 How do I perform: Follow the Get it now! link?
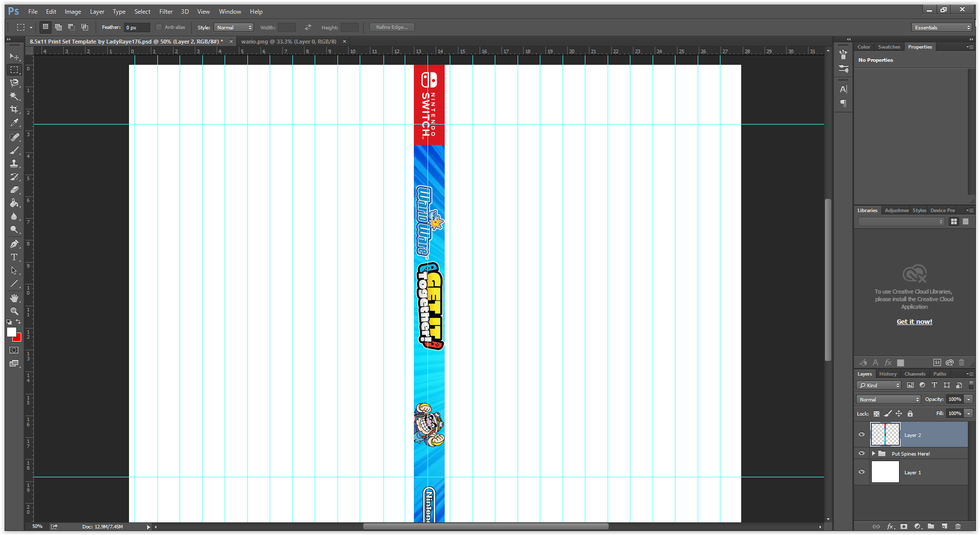coord(914,321)
